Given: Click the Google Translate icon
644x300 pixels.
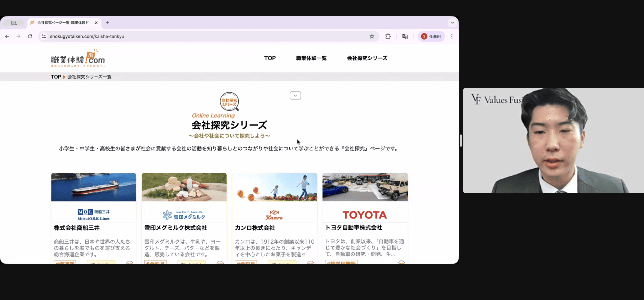Looking at the screenshot, I should pos(405,36).
